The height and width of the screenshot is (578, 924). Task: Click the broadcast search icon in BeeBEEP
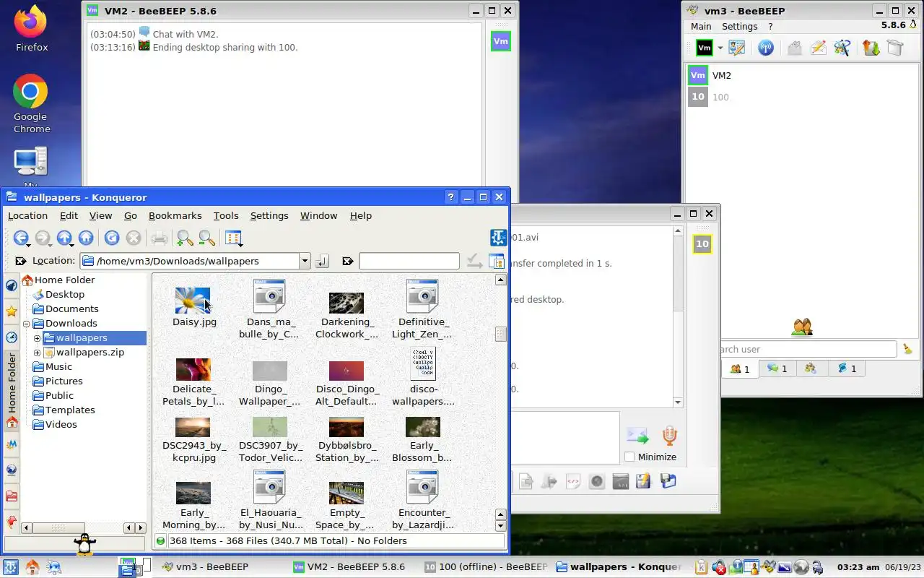pyautogui.click(x=766, y=48)
